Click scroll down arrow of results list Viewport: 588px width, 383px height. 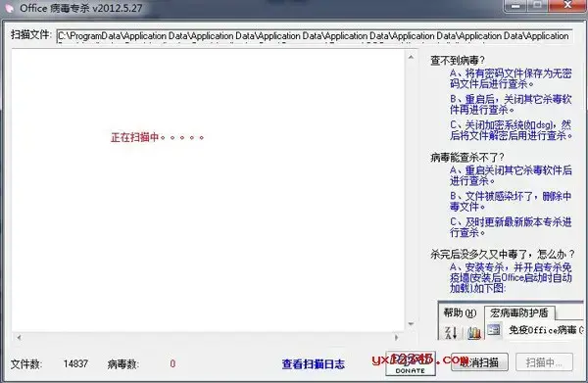411,324
